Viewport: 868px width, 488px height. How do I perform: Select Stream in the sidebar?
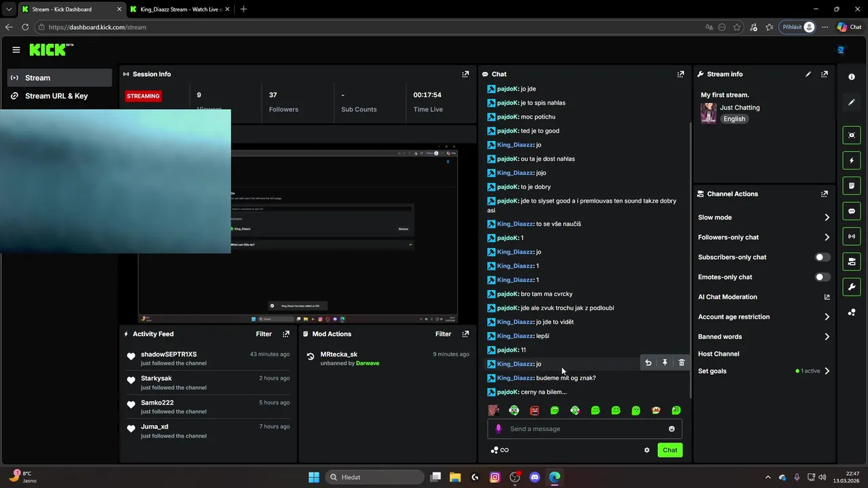(60, 77)
